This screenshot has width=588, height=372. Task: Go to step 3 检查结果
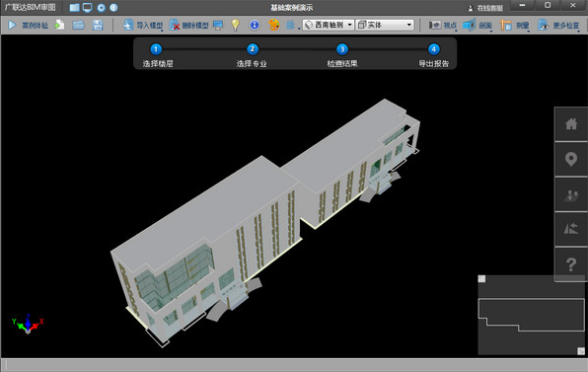pyautogui.click(x=342, y=55)
